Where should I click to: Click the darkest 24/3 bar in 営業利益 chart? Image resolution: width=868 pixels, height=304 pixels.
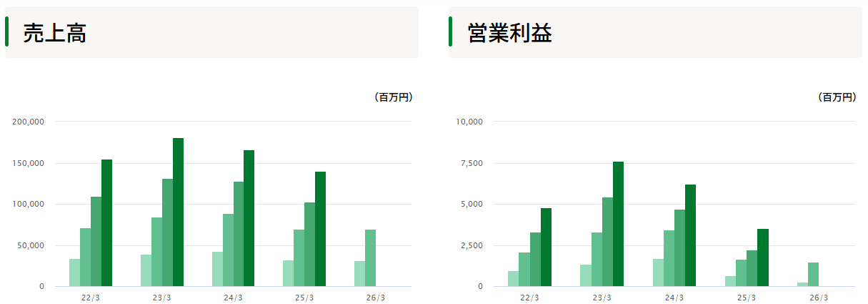(690, 235)
